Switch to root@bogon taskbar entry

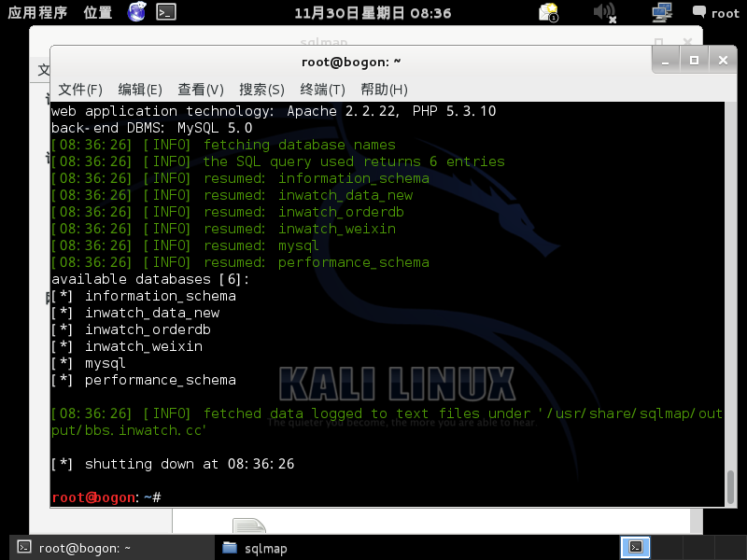coord(112,548)
